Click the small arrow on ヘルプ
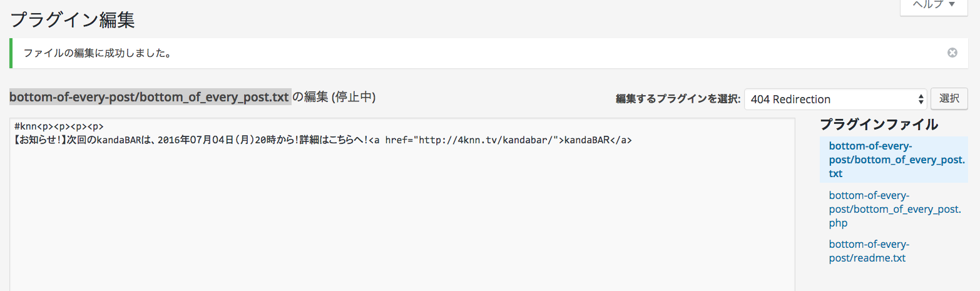980x291 pixels. [x=952, y=5]
